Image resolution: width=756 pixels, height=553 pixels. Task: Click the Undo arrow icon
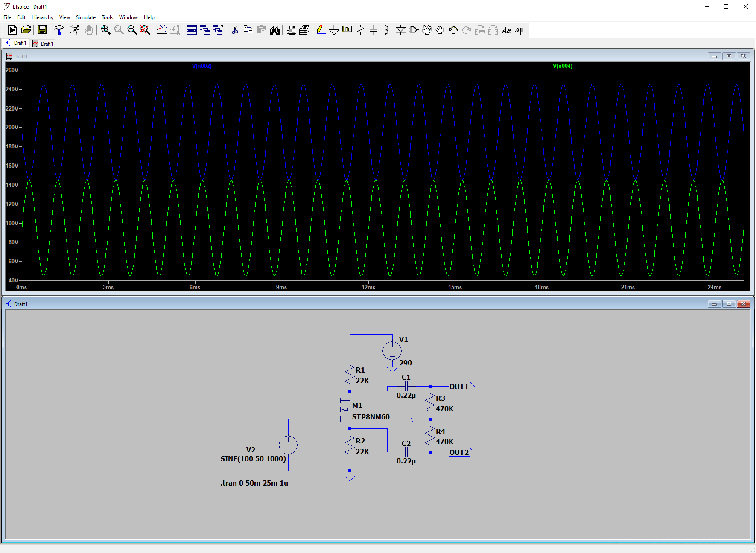(453, 30)
